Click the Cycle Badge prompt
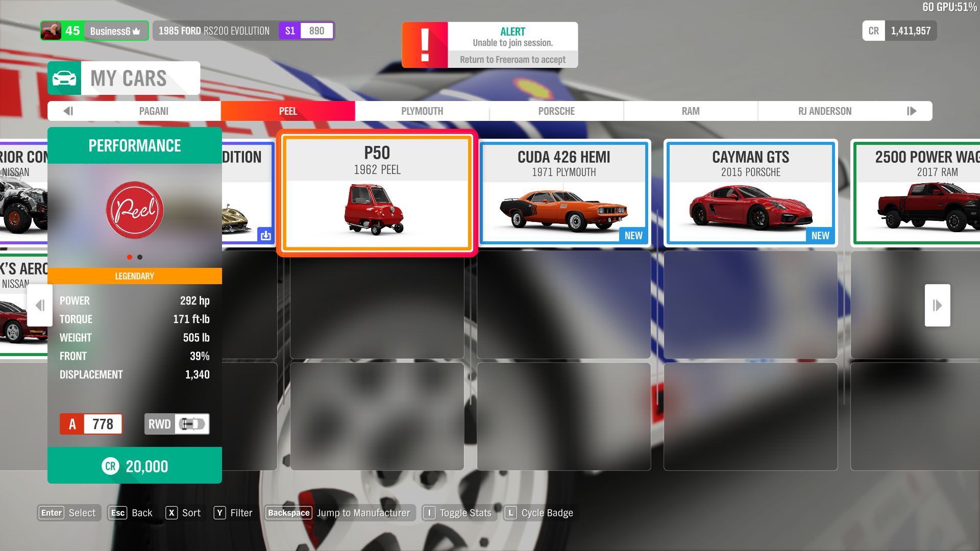 (x=539, y=513)
